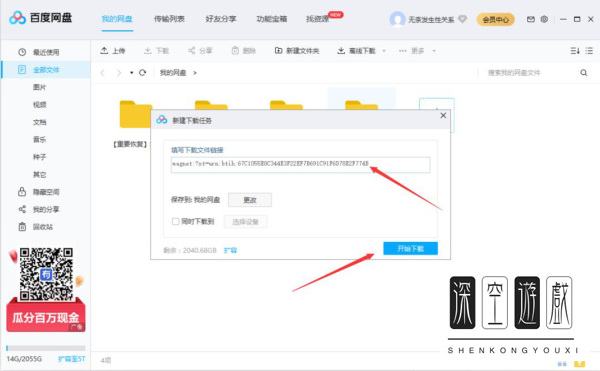Close the 新建下载任务 dialog
600x371 pixels.
point(443,116)
